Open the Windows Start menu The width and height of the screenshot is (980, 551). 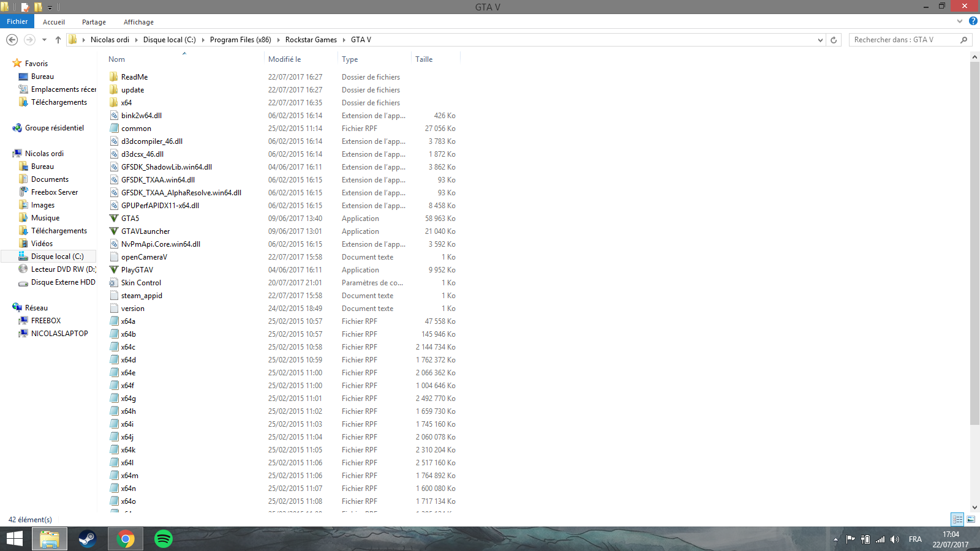coord(15,539)
